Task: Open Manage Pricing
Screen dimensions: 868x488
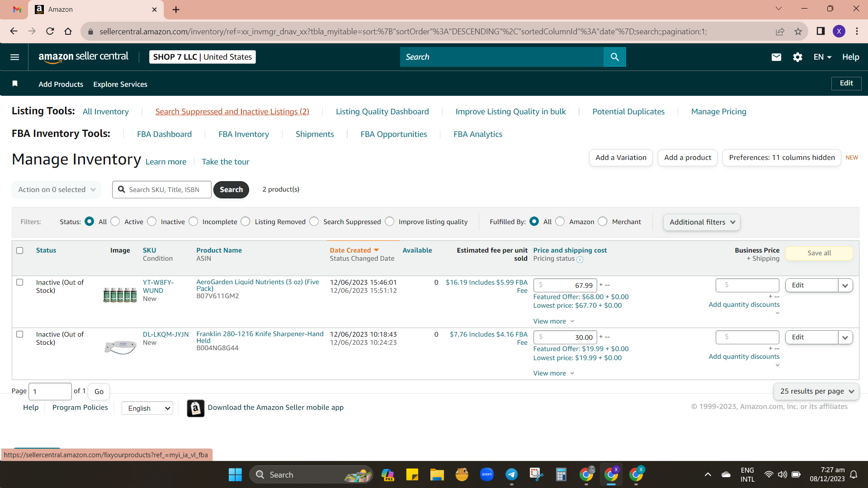Action: pyautogui.click(x=719, y=112)
